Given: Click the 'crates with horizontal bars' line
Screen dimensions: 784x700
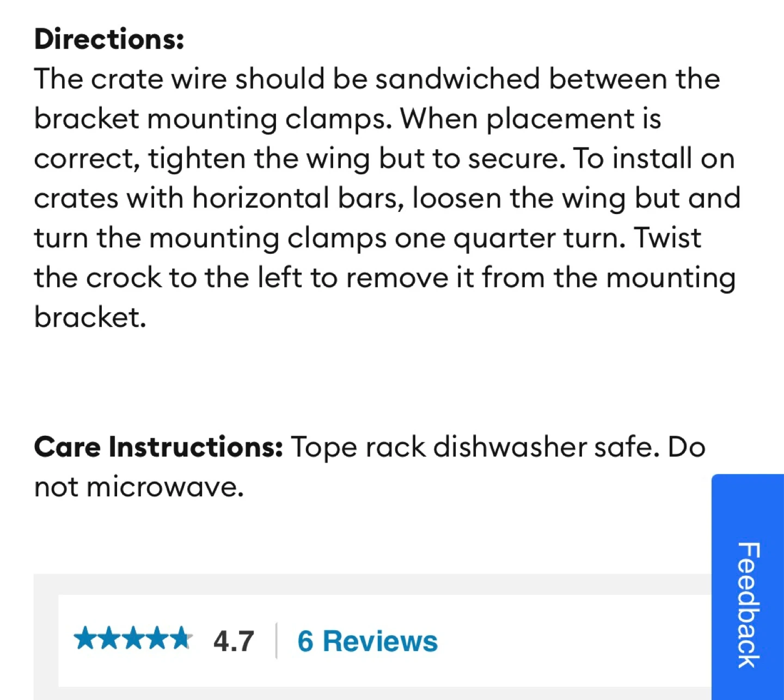Looking at the screenshot, I should pos(219,198).
